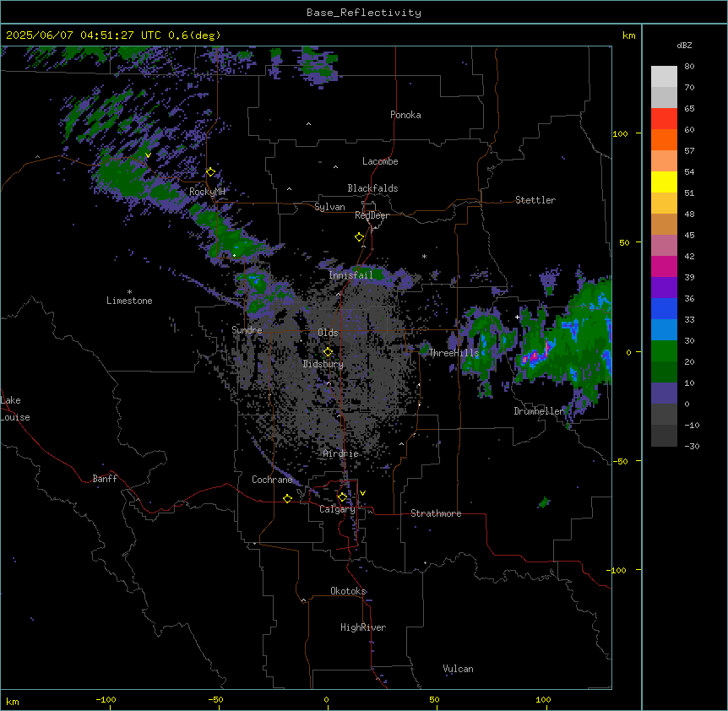Select the Vulcan label
The width and height of the screenshot is (728, 711).
click(x=459, y=669)
